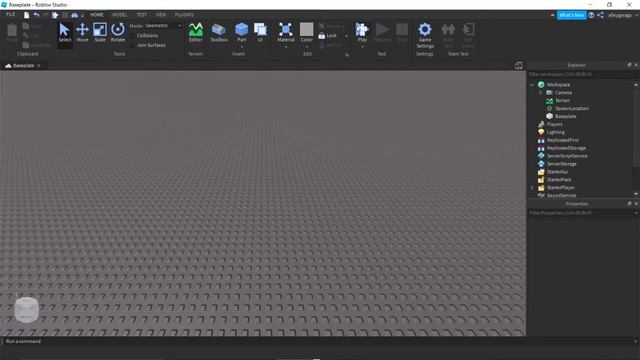Click the undo arrow in quick access bar
The image size is (640, 360).
tap(36, 15)
